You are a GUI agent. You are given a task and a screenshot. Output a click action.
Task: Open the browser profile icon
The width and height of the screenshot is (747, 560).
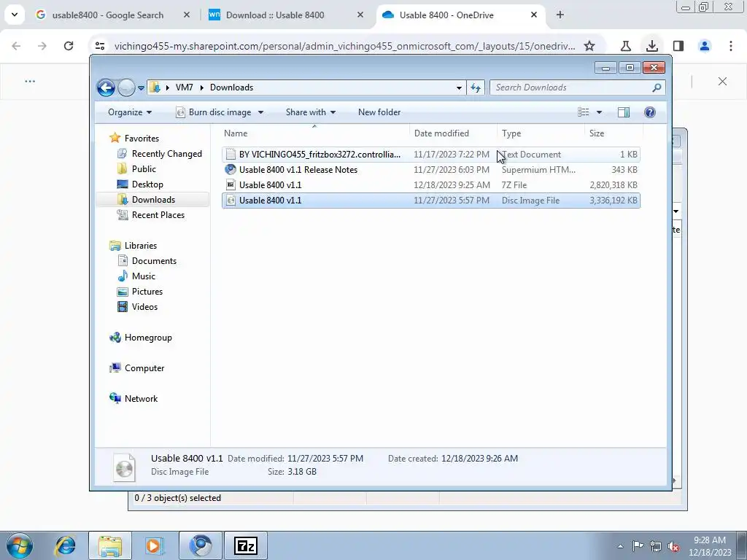[704, 46]
